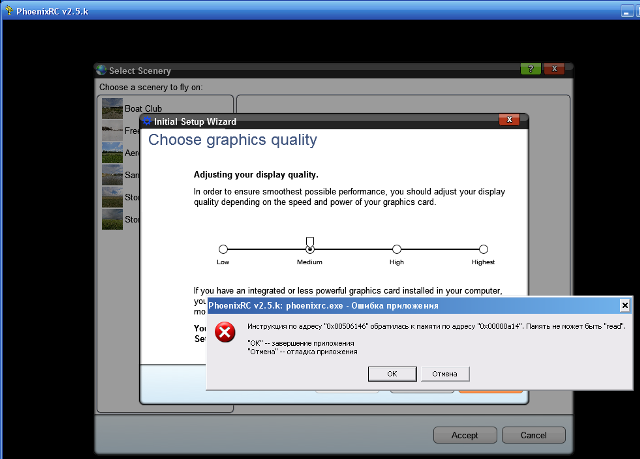Click the red error icon
This screenshot has height=459, width=640.
[225, 332]
